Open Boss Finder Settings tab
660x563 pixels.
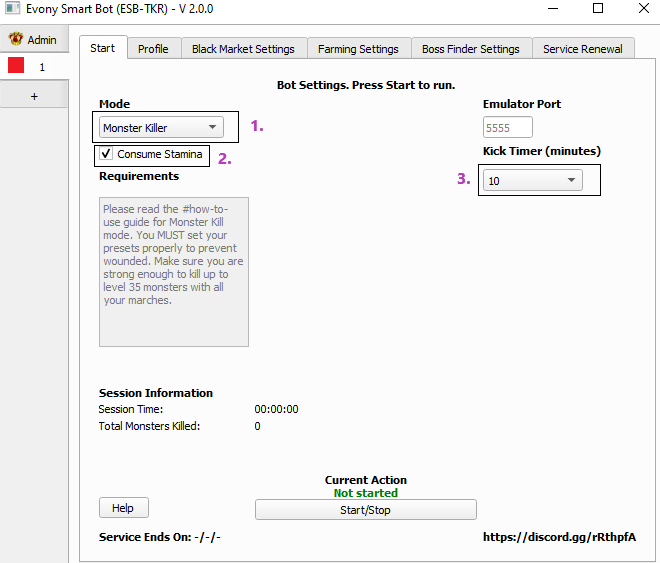471,49
